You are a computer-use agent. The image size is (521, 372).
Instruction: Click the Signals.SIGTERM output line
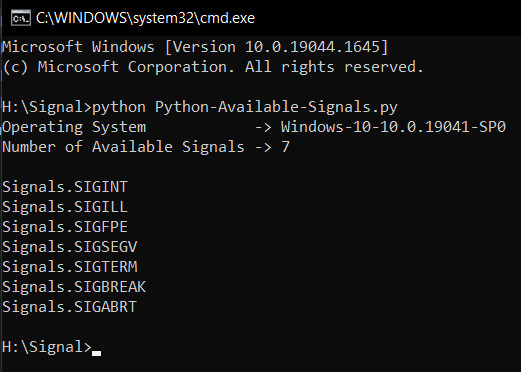[x=69, y=267]
